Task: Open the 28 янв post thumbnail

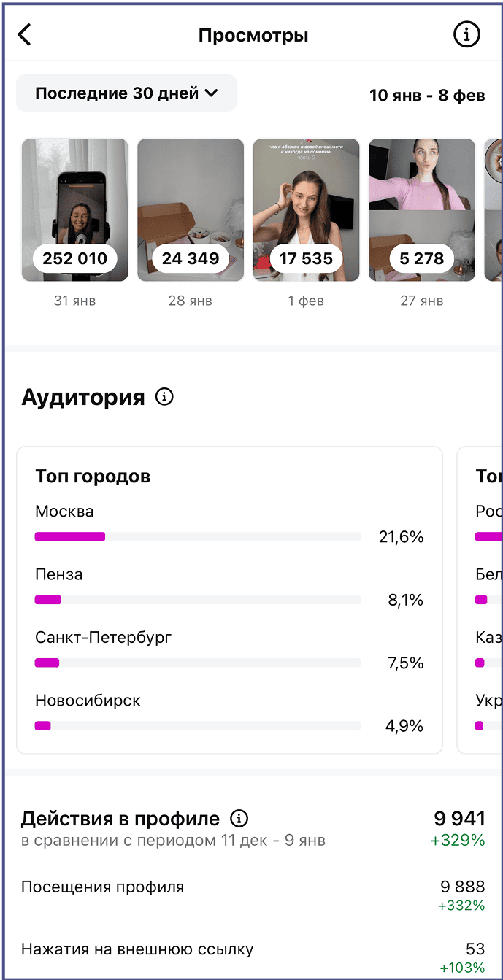Action: [191, 210]
